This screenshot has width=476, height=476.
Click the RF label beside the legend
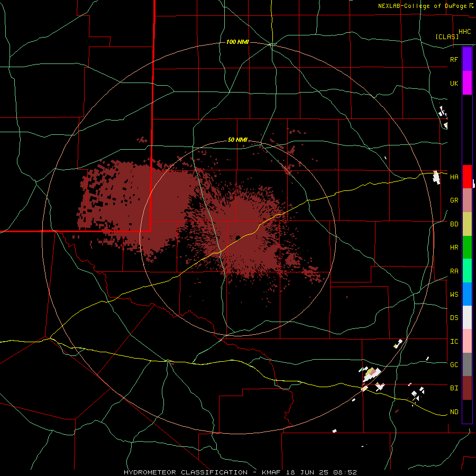(454, 59)
